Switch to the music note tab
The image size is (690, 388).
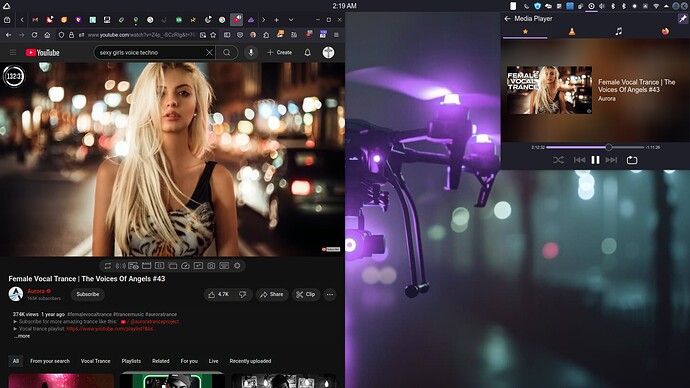619,31
